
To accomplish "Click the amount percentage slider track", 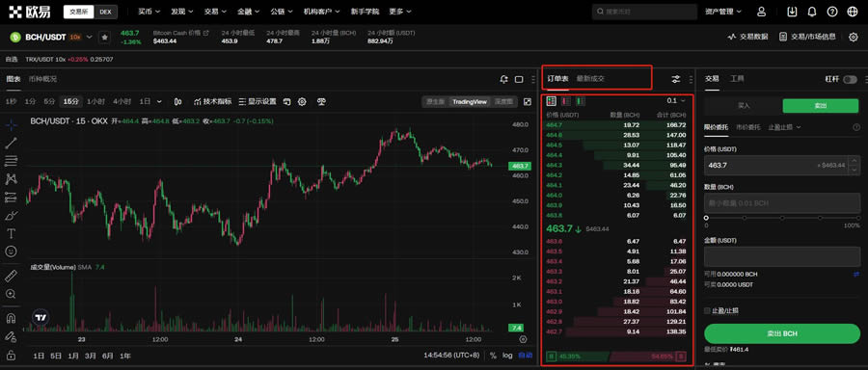I will point(782,218).
